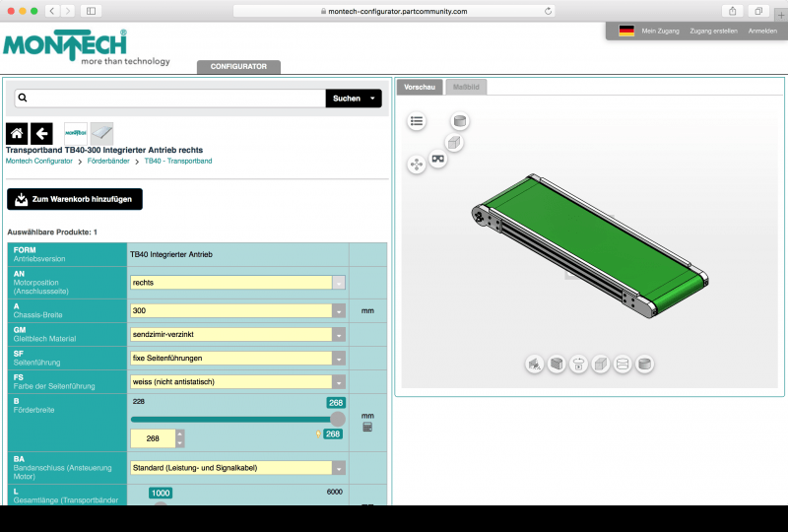Decrease Förderbreite with the stepper down arrow

180,443
